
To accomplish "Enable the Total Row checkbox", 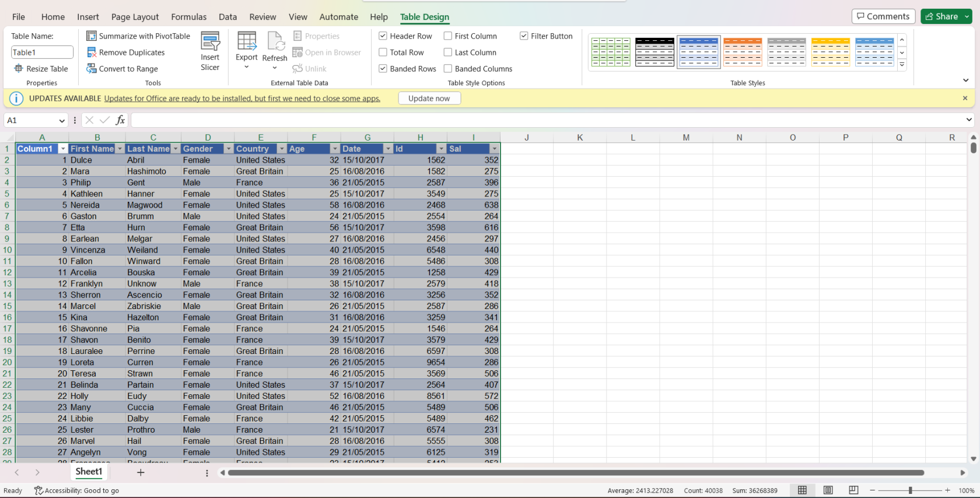I will pyautogui.click(x=383, y=52).
